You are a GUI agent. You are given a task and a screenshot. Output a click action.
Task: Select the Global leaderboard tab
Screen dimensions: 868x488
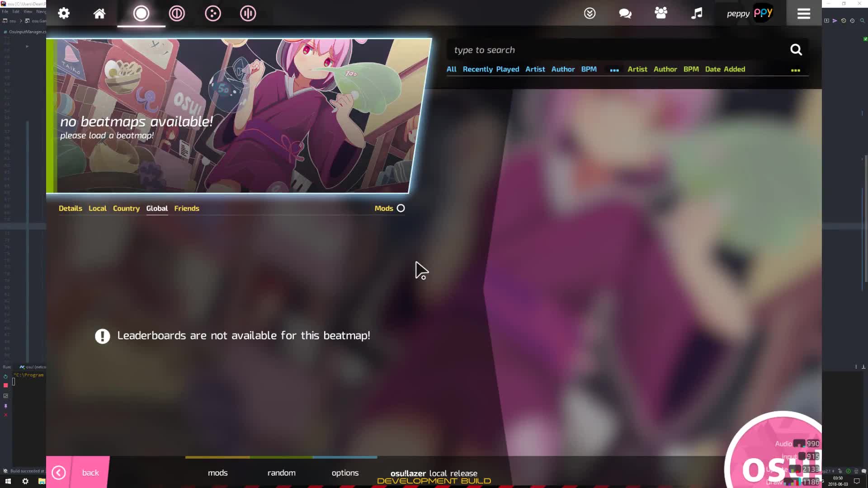157,208
